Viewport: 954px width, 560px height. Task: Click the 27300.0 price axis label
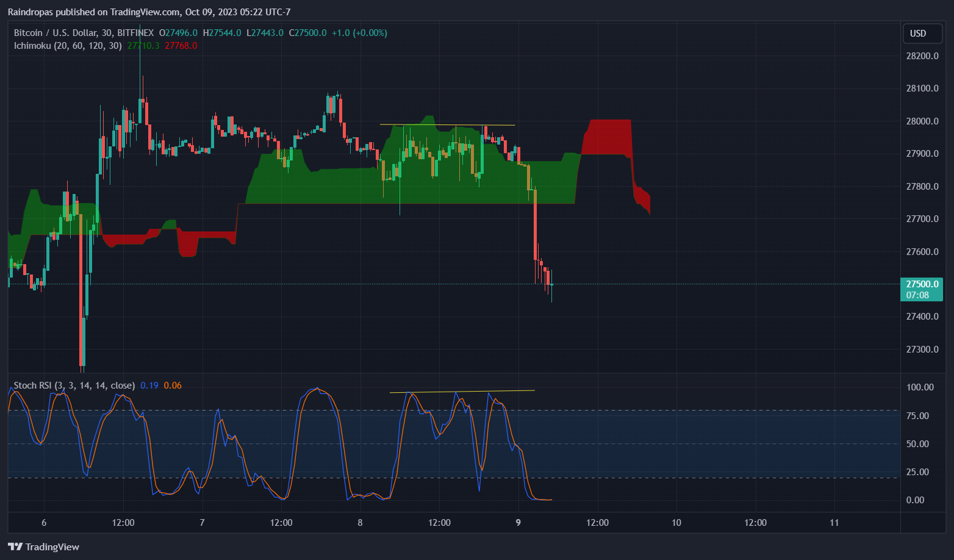[x=922, y=350]
